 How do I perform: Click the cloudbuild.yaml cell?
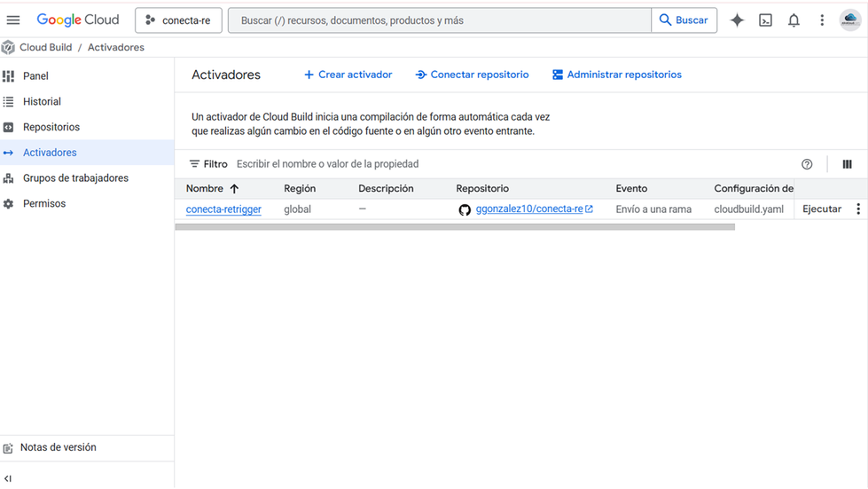click(748, 209)
